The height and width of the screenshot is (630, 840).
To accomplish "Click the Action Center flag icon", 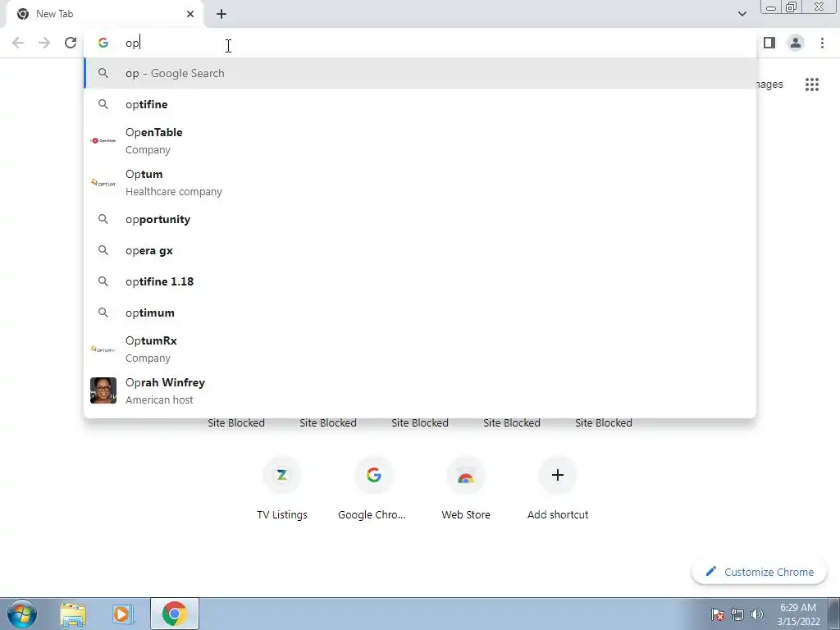I will tap(718, 614).
